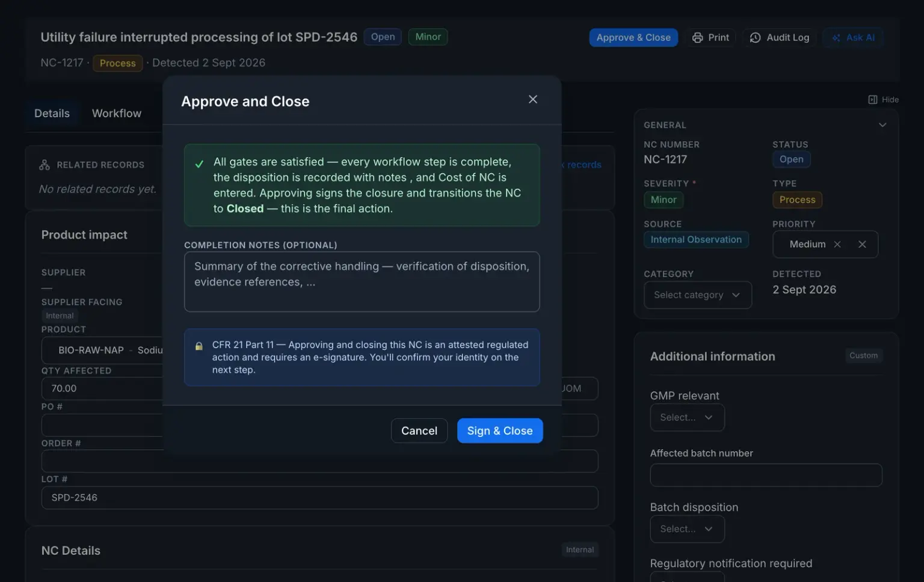Screen dimensions: 924x582
Task: Click the lock icon in CFR 21 notice
Action: click(x=199, y=346)
